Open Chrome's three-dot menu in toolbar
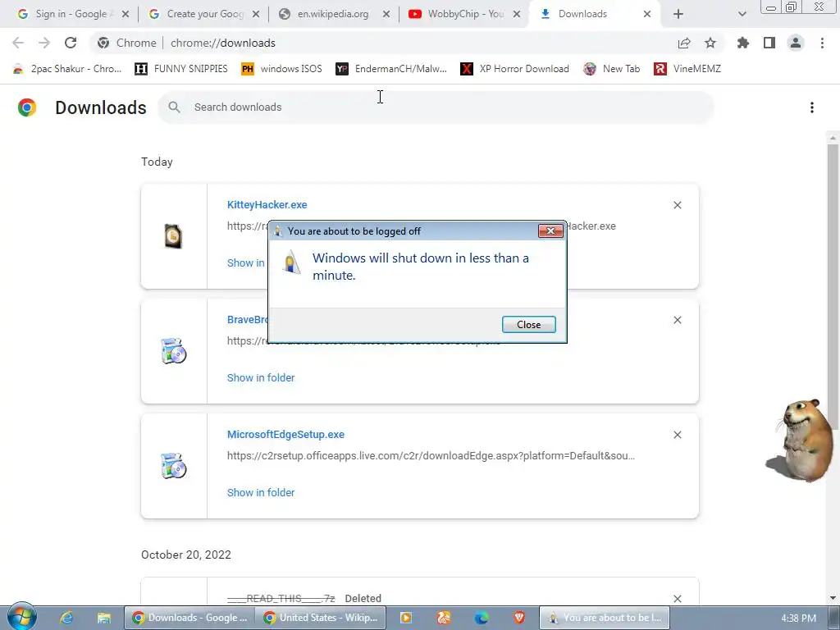This screenshot has height=630, width=840. pos(822,43)
